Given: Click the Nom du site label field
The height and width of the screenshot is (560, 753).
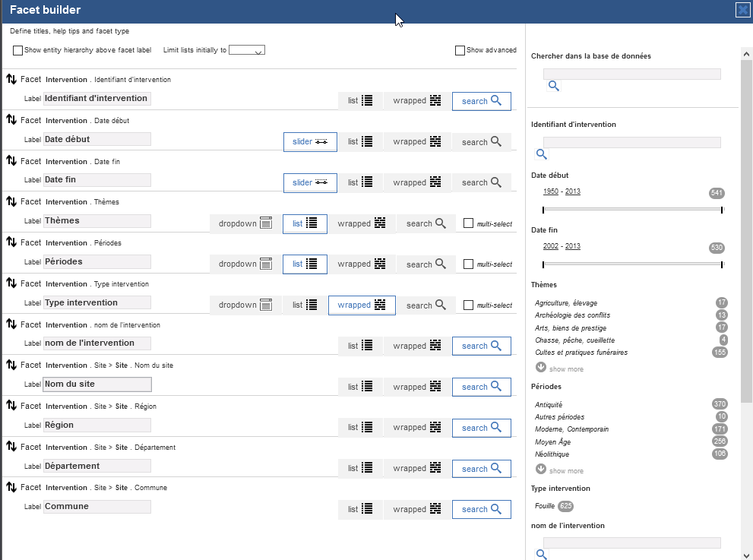Looking at the screenshot, I should pos(97,384).
